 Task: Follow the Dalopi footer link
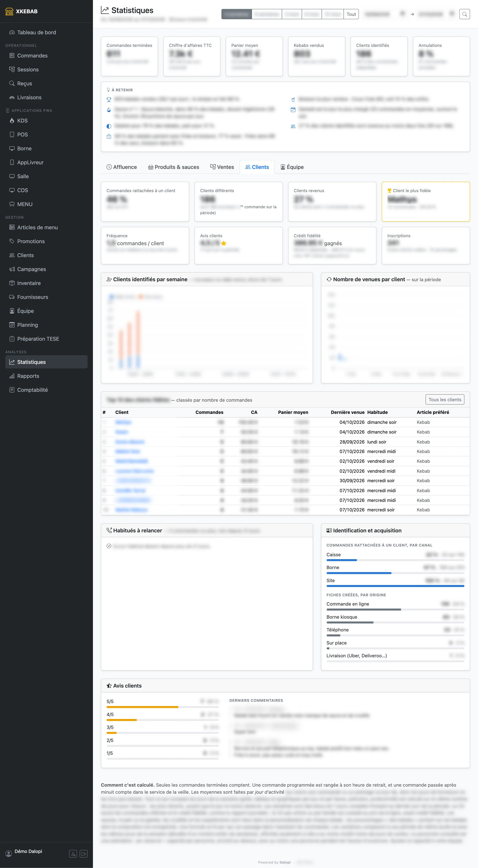coord(285,862)
